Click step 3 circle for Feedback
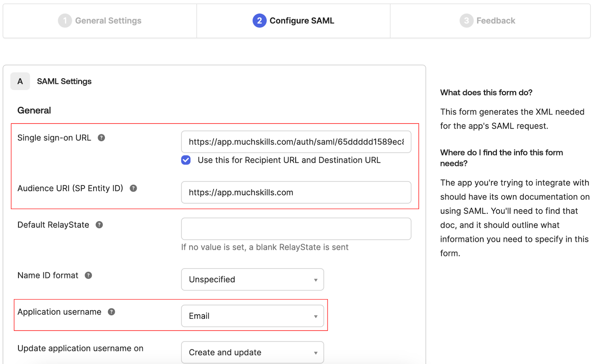Screen dimensions: 604x364 (466, 21)
